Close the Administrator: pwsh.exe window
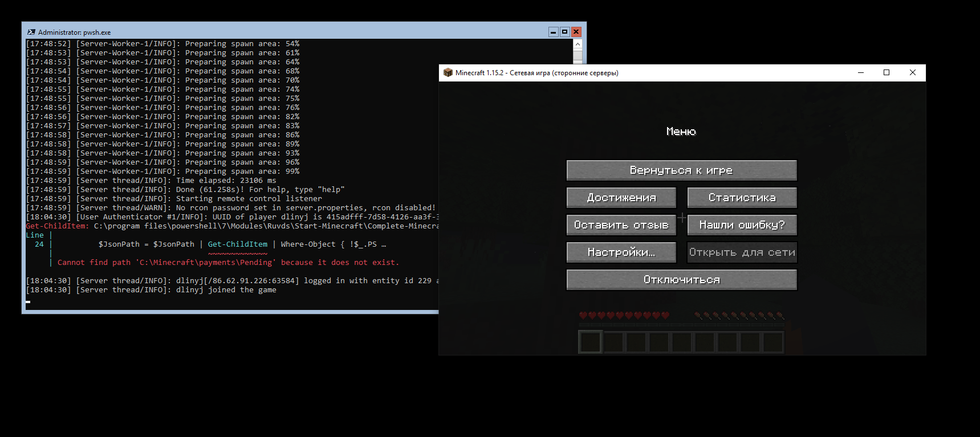980x437 pixels. [576, 32]
